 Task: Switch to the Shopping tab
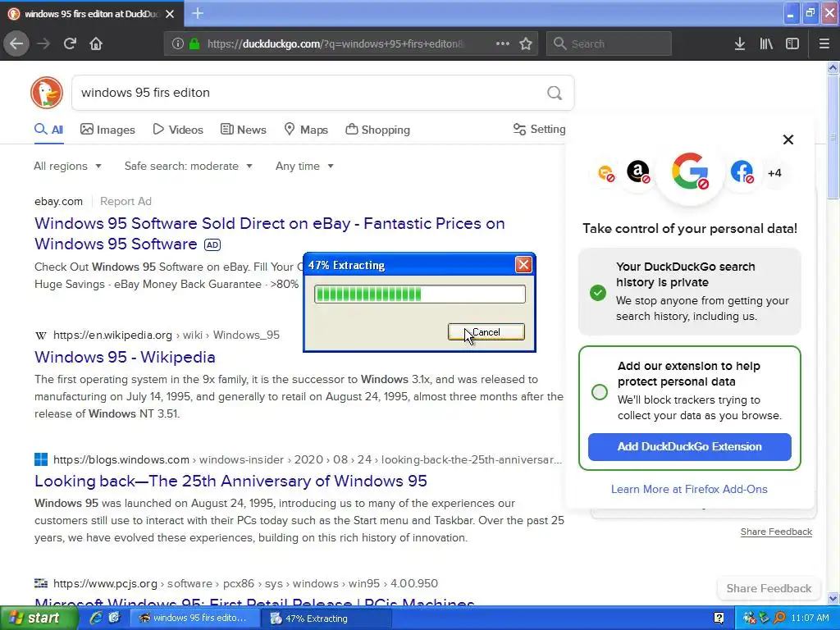click(x=377, y=130)
